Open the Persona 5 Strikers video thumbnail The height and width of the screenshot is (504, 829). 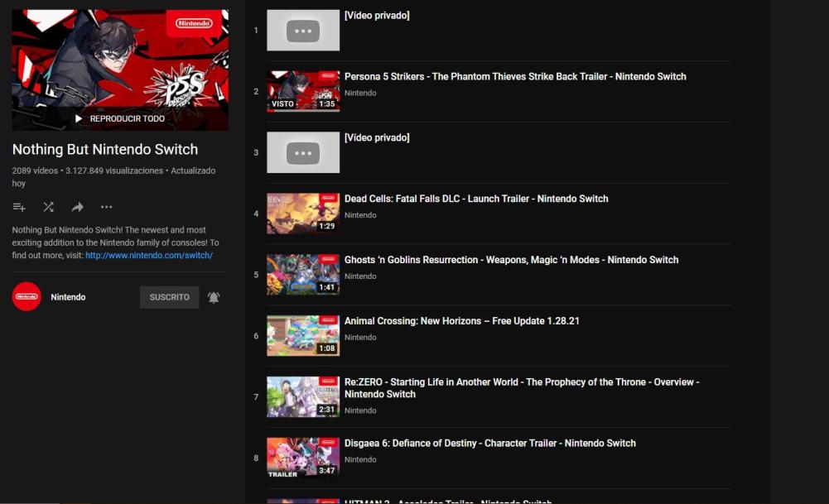303,91
